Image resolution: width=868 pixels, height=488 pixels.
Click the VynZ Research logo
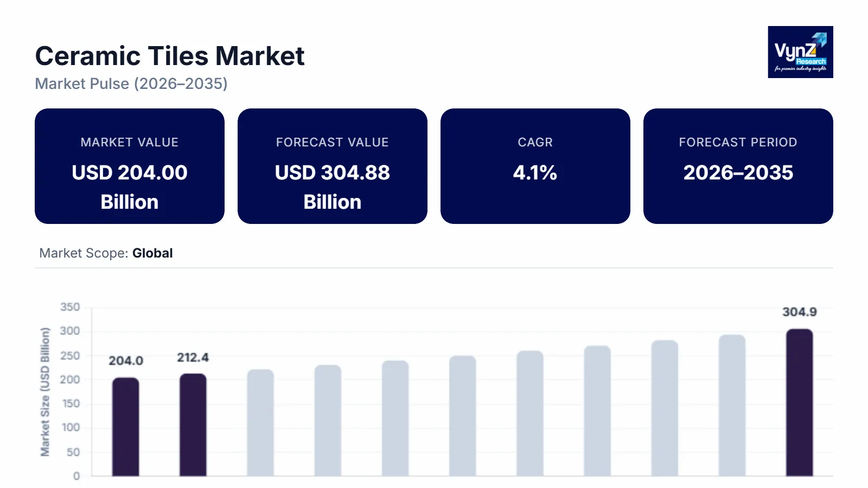click(800, 52)
